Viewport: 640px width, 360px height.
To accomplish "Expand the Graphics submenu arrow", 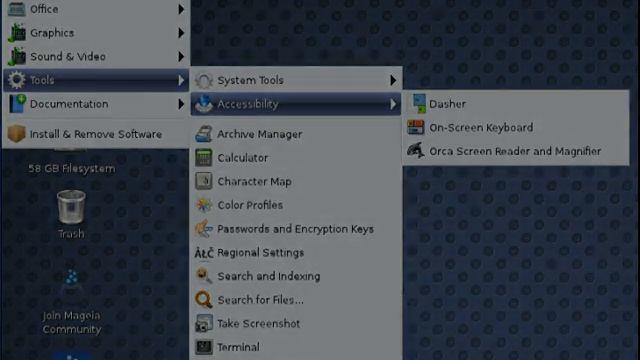I will [181, 33].
